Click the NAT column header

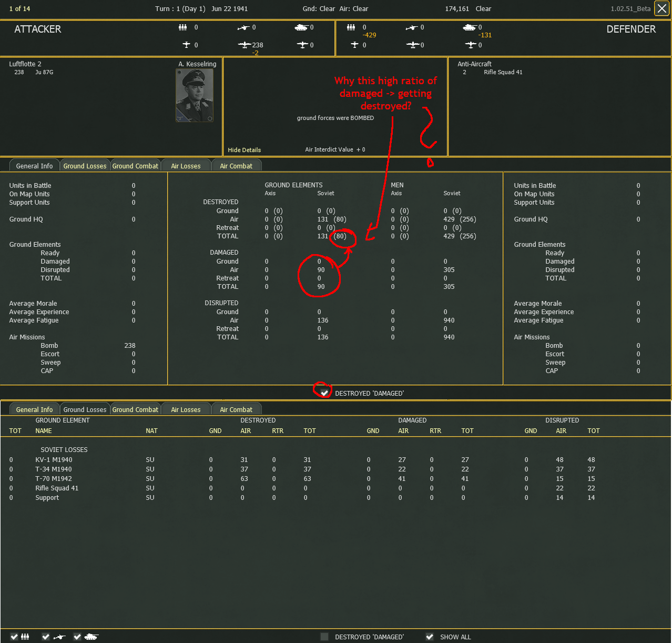(151, 430)
